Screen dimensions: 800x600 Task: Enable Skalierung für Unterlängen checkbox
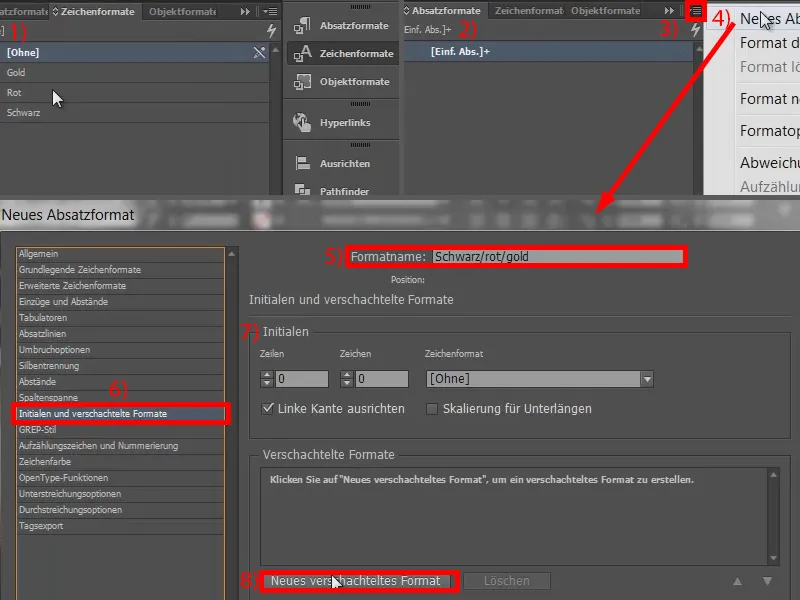coord(432,409)
